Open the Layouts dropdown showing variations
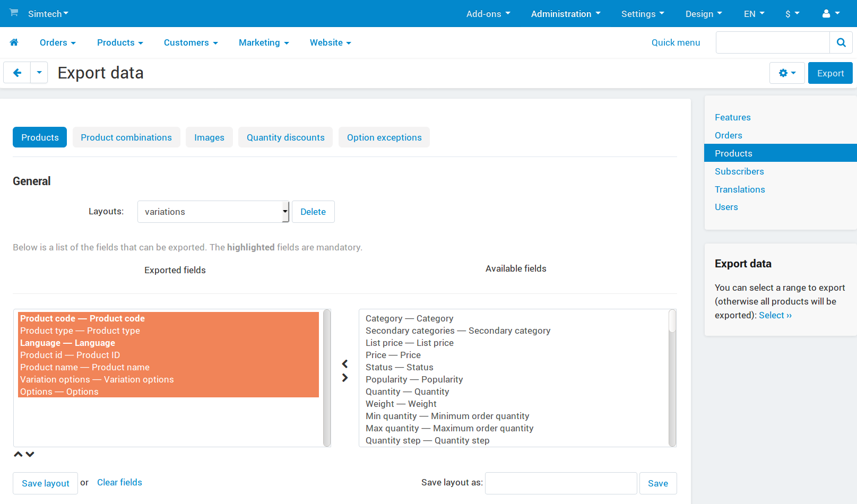The width and height of the screenshot is (857, 504). point(213,212)
